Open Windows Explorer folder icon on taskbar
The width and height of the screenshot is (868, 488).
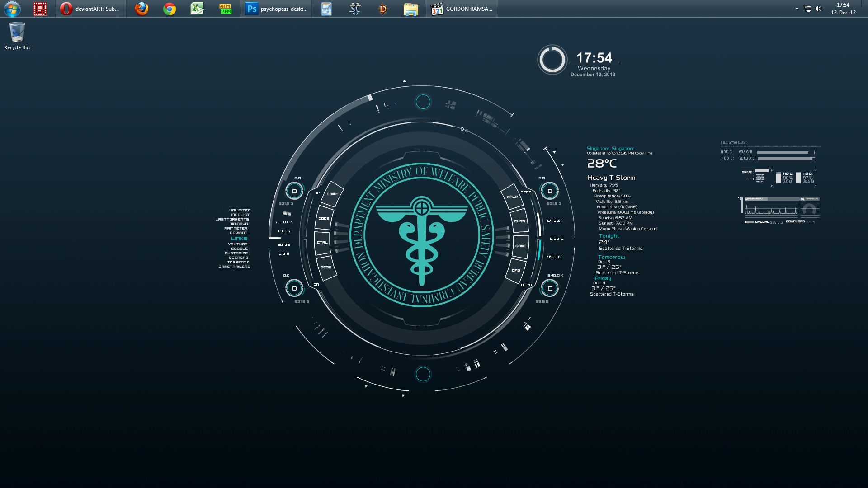(411, 9)
